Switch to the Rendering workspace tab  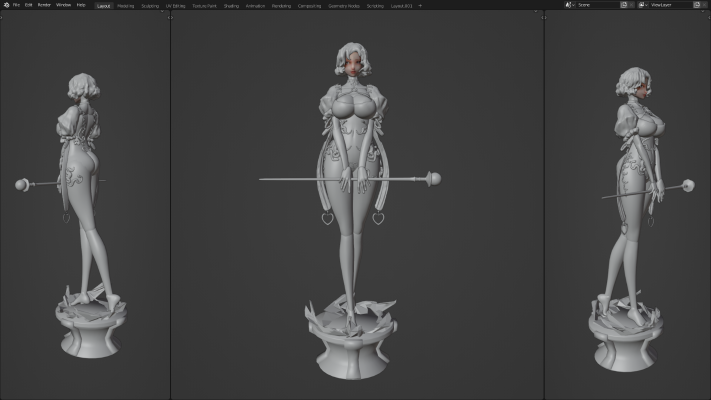coord(281,5)
